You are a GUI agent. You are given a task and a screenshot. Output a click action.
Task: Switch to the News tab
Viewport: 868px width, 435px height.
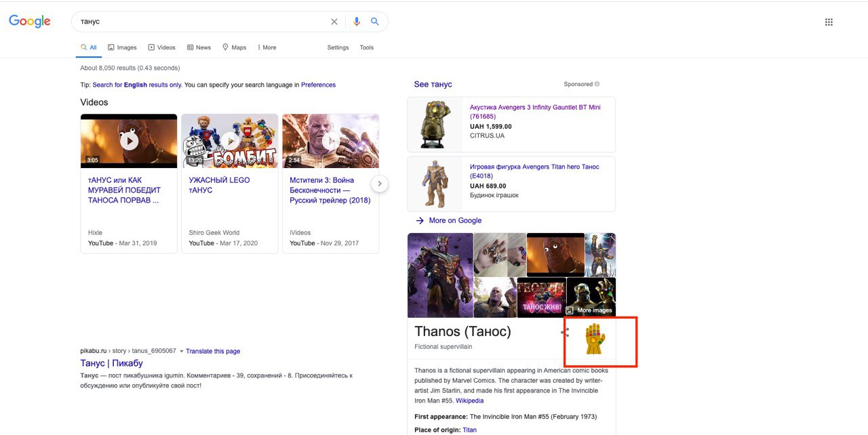(x=199, y=47)
